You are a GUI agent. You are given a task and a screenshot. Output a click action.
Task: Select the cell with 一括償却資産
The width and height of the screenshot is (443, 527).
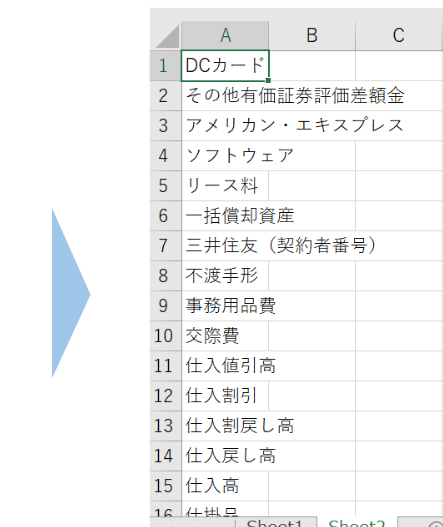tap(225, 215)
